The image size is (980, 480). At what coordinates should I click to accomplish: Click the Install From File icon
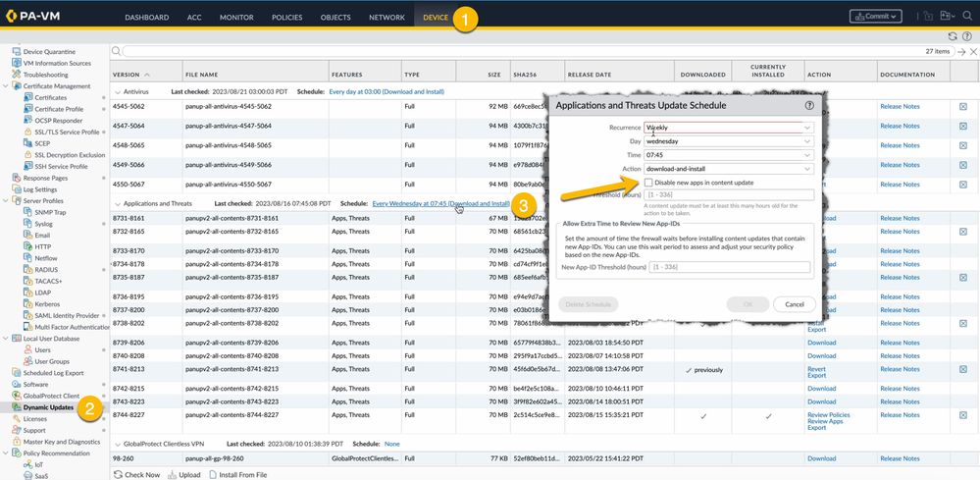tap(216, 474)
